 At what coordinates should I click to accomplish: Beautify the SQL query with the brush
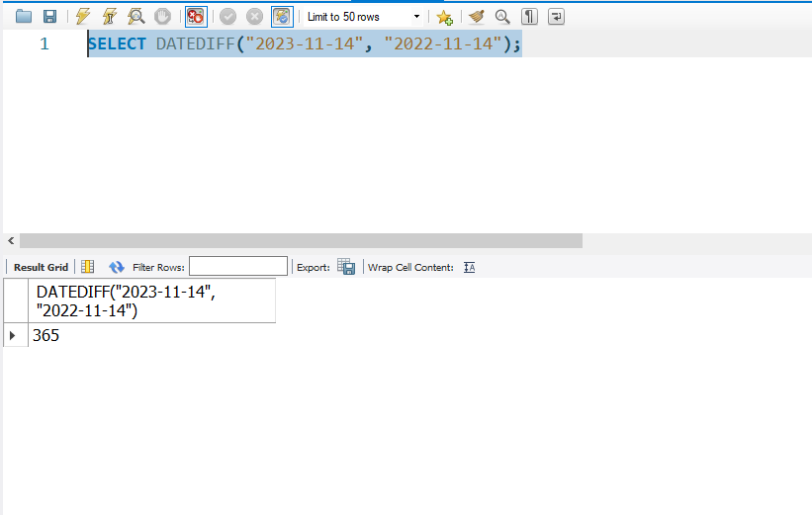(x=476, y=17)
